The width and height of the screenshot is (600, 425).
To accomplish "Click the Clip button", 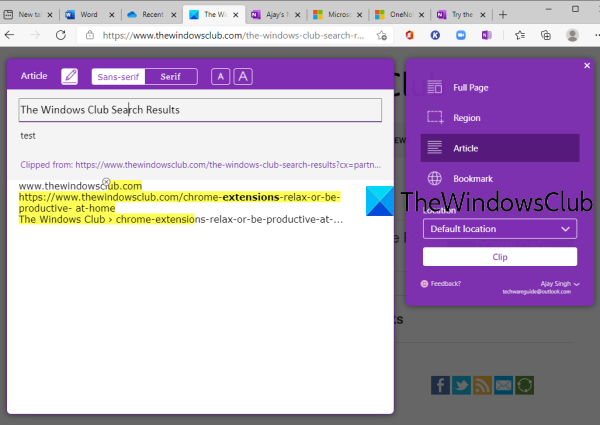I will 500,257.
